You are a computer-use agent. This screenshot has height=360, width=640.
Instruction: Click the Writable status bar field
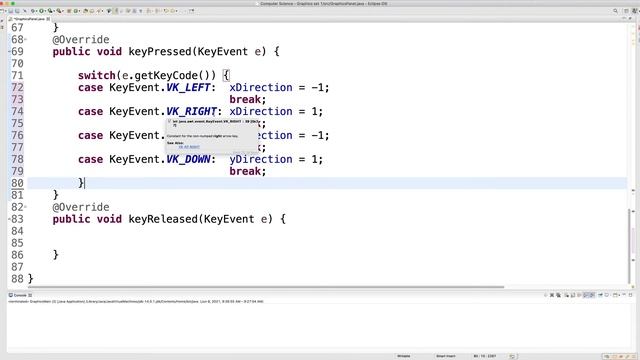click(404, 356)
